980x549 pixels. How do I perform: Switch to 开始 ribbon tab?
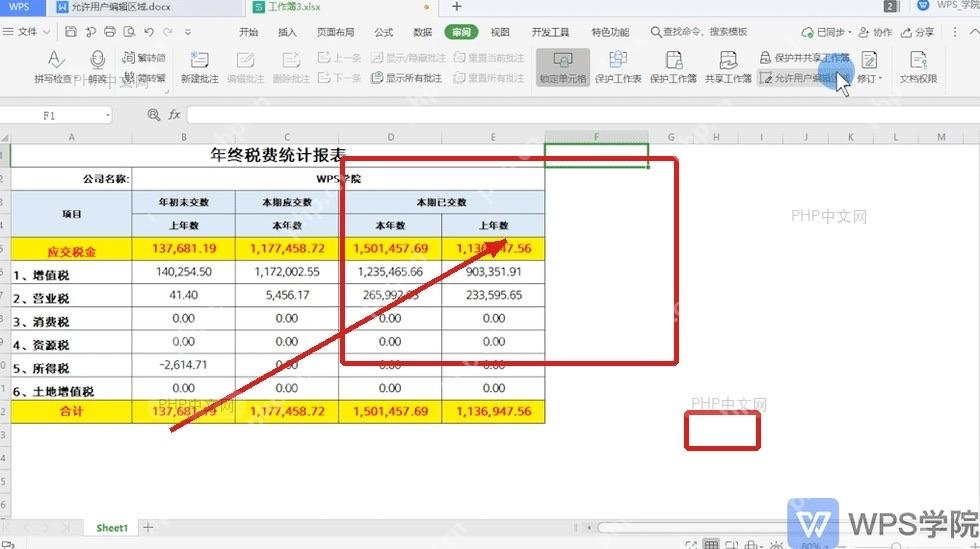248,32
